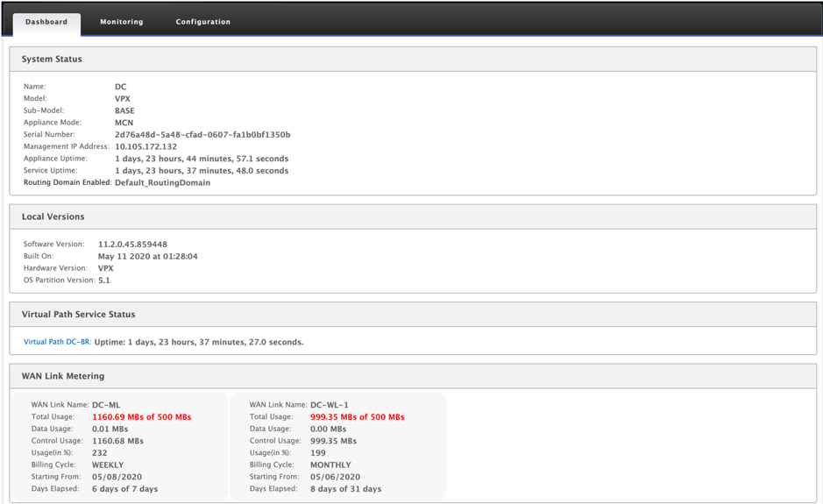The height and width of the screenshot is (504, 823).
Task: Click the Appliance Uptime value
Action: coord(202,159)
